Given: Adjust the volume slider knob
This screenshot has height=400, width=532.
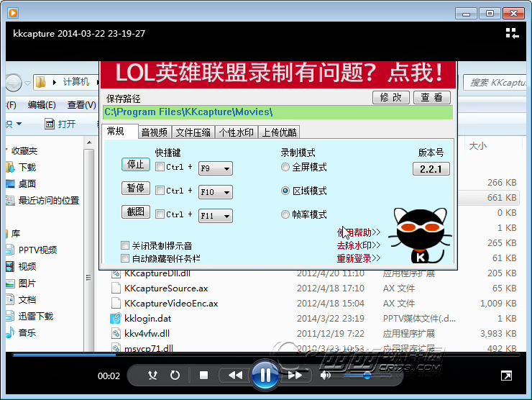Looking at the screenshot, I should (367, 376).
